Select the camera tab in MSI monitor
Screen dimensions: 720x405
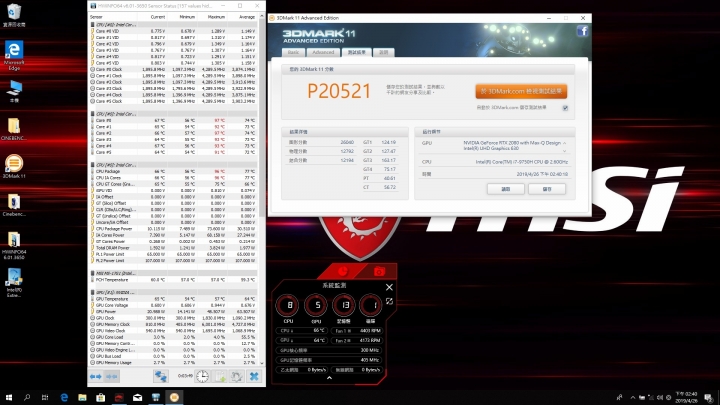pyautogui.click(x=379, y=271)
